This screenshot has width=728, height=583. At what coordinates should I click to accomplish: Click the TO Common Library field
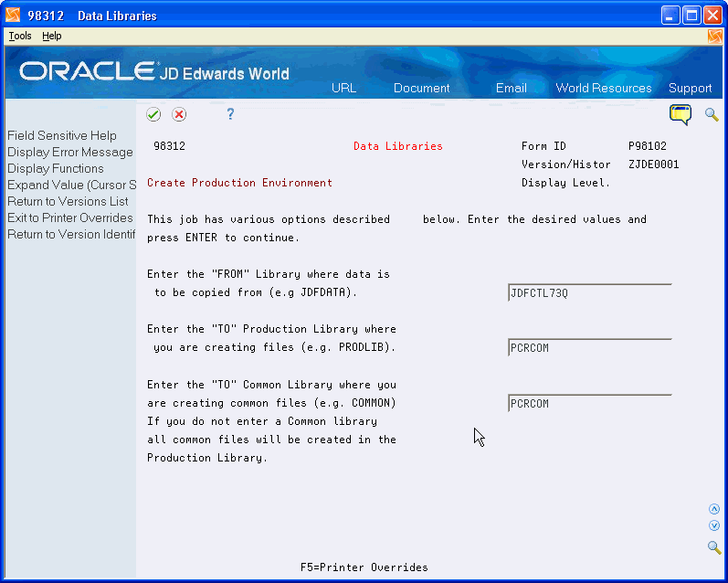pyautogui.click(x=590, y=403)
